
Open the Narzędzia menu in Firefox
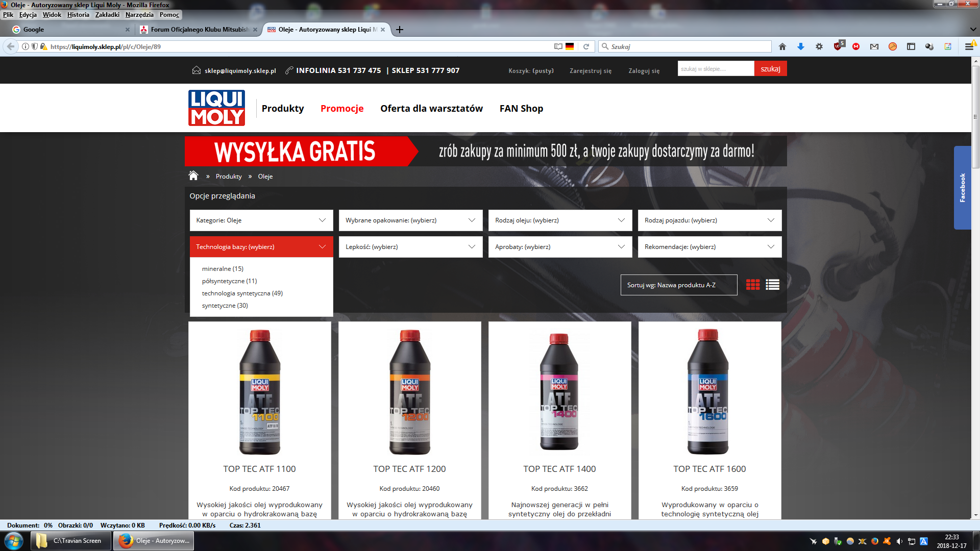(139, 15)
